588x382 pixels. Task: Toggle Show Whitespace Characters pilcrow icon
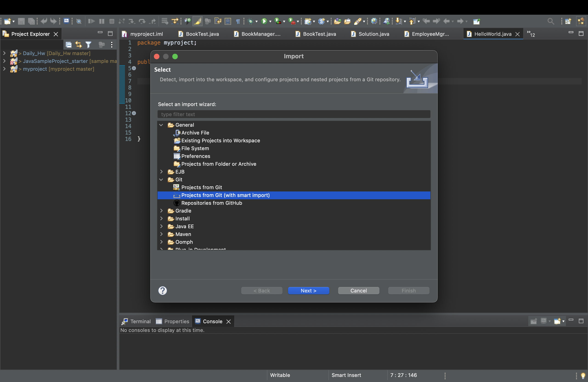(238, 21)
